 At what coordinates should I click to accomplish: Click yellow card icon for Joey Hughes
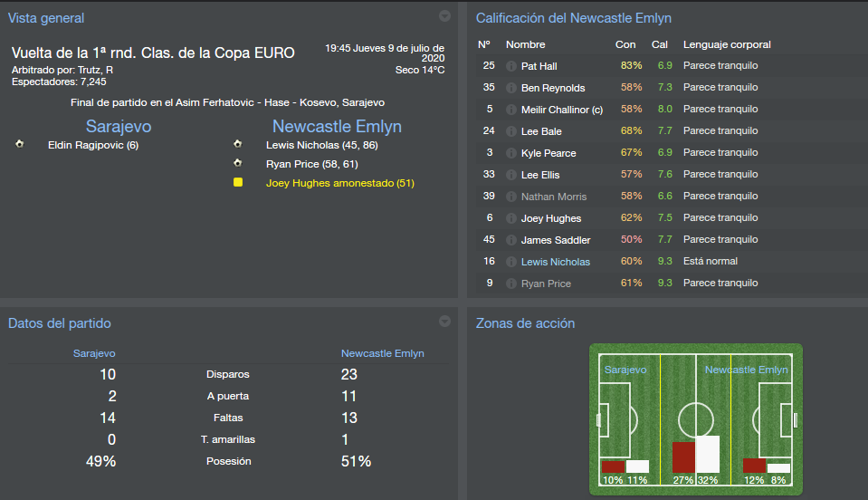tap(238, 182)
